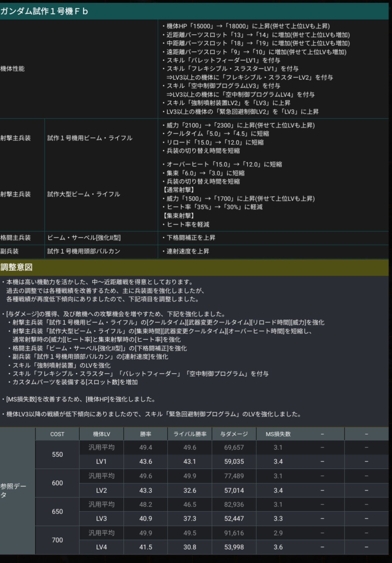This screenshot has height=563, width=392.
Task: Click the LV4 rival win rate 30.8
Action: (190, 547)
